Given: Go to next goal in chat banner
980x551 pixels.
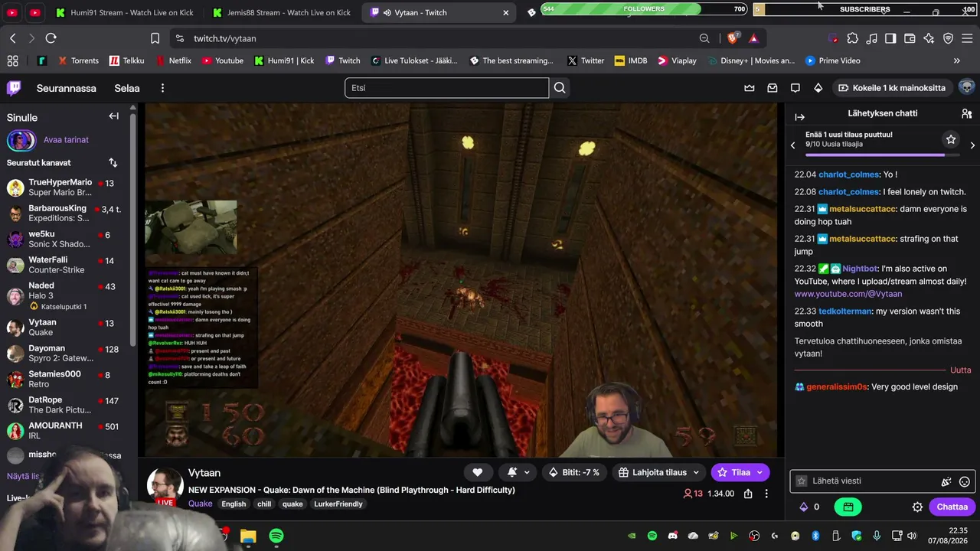Looking at the screenshot, I should pyautogui.click(x=972, y=145).
